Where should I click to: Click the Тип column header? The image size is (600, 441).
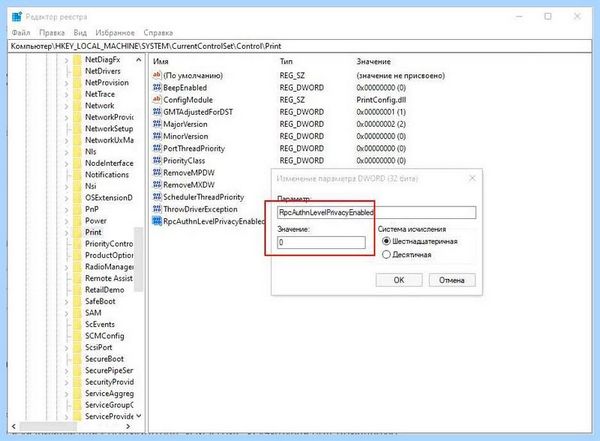(x=286, y=61)
